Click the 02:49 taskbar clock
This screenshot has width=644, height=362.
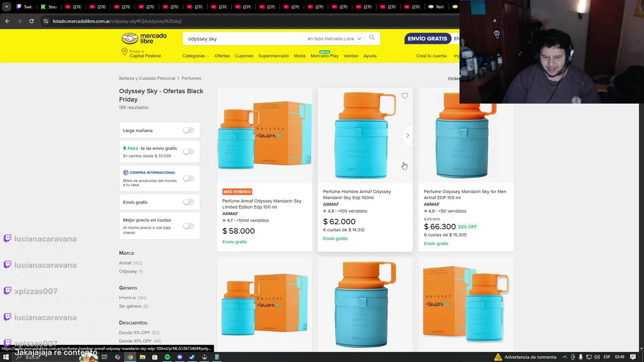coord(619,357)
